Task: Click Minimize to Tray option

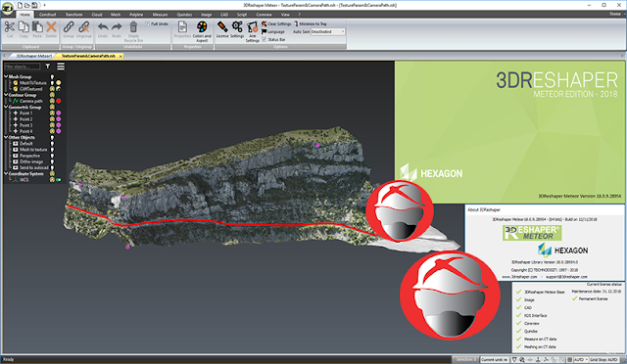Action: (311, 24)
